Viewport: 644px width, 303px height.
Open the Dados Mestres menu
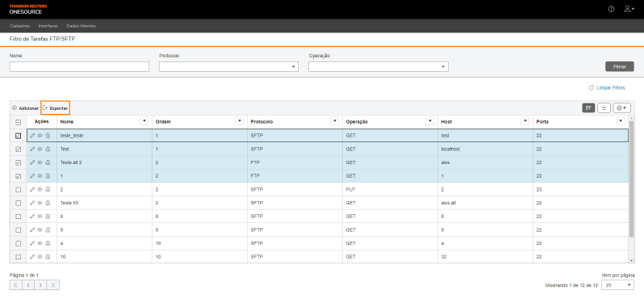81,26
